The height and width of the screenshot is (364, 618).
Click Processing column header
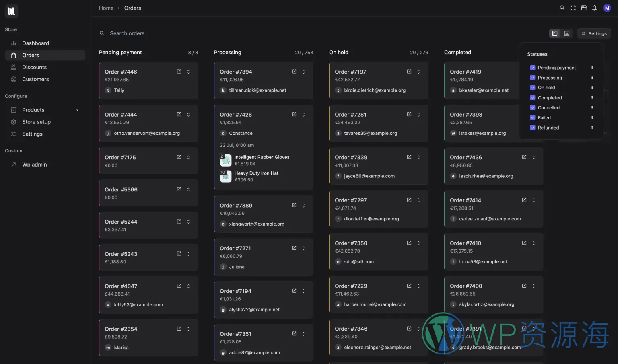(228, 52)
